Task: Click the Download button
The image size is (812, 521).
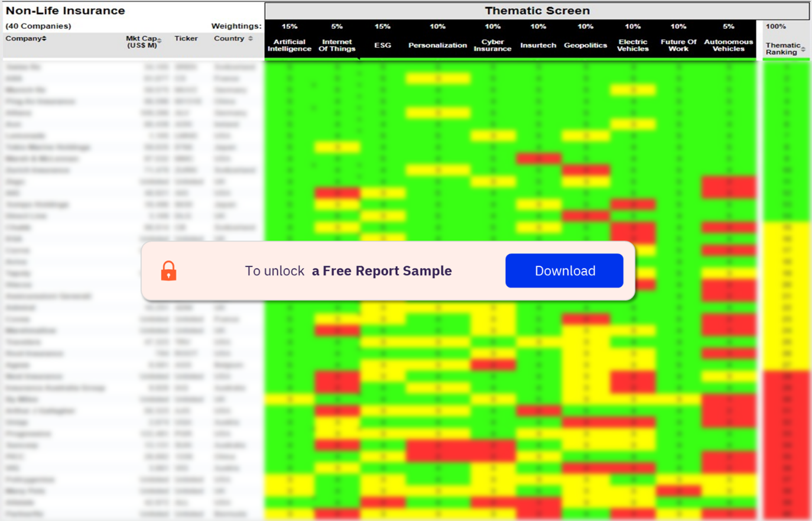Action: click(564, 271)
